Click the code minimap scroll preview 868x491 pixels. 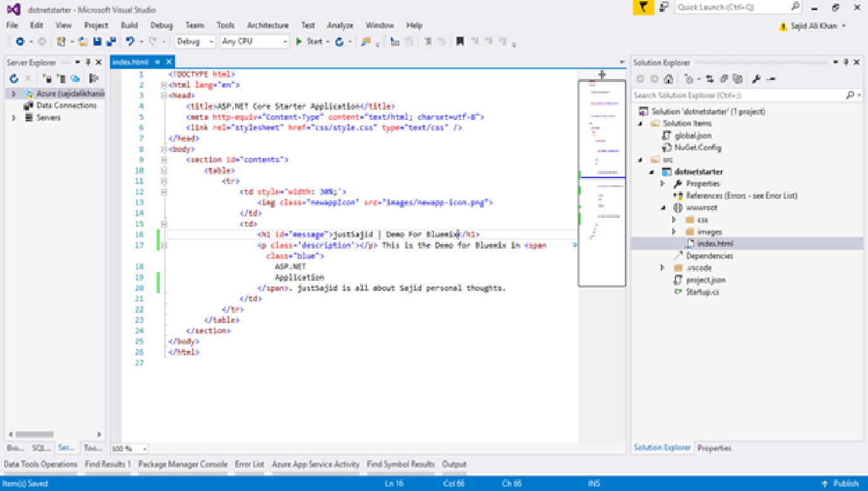601,183
